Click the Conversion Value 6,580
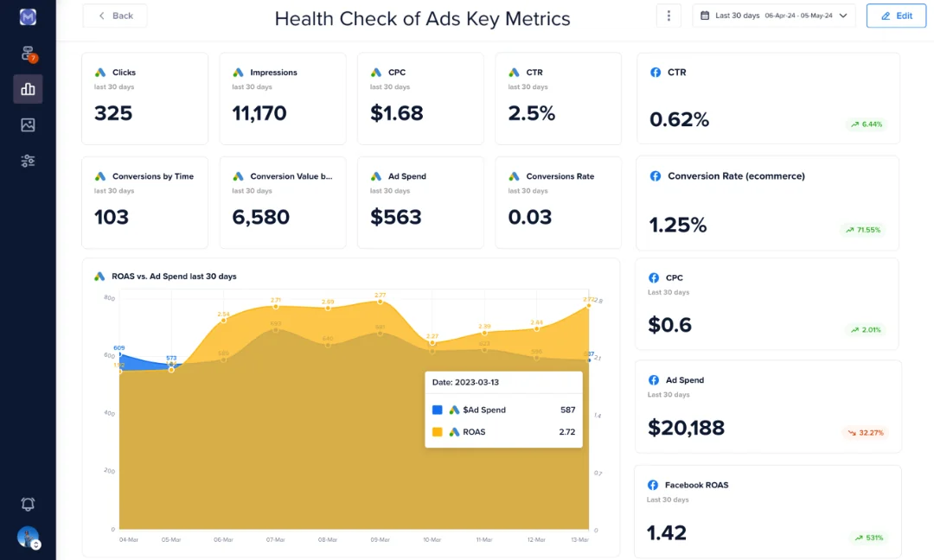 coord(261,217)
